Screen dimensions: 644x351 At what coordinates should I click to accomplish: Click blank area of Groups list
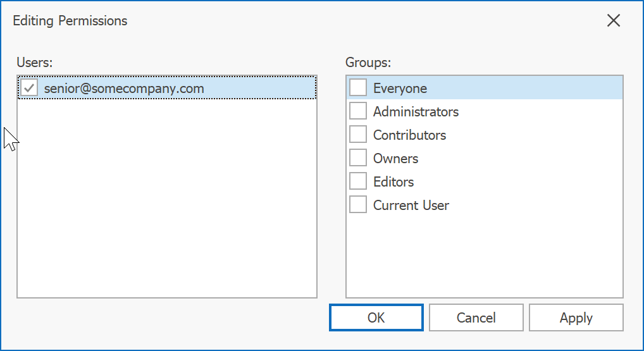click(484, 259)
